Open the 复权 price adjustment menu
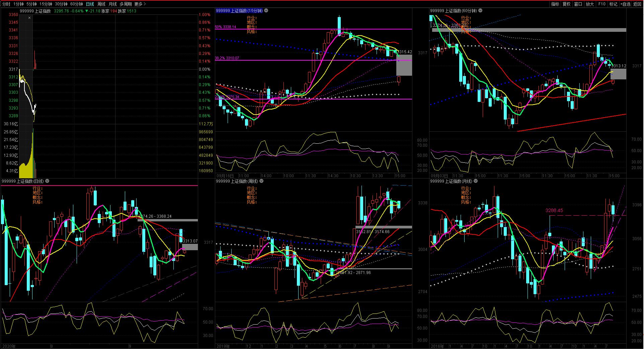Image resolution: width=644 pixels, height=349 pixels. (566, 4)
